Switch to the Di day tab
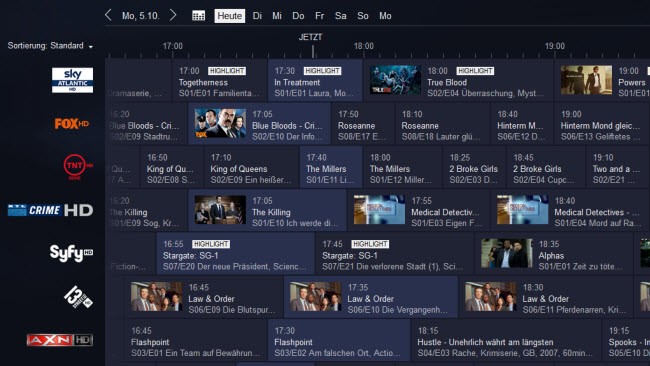The height and width of the screenshot is (366, 650). [257, 16]
